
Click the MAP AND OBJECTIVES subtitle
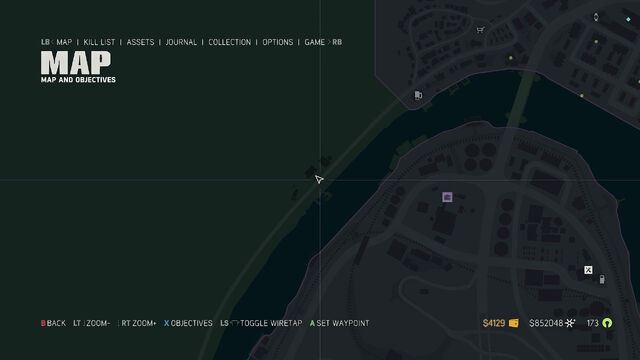[x=78, y=80]
